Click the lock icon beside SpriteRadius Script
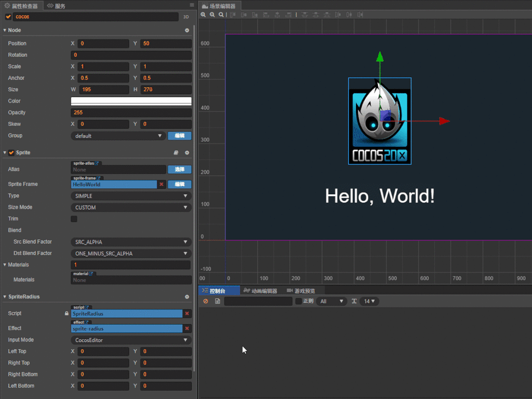Image resolution: width=532 pixels, height=399 pixels. (x=68, y=313)
